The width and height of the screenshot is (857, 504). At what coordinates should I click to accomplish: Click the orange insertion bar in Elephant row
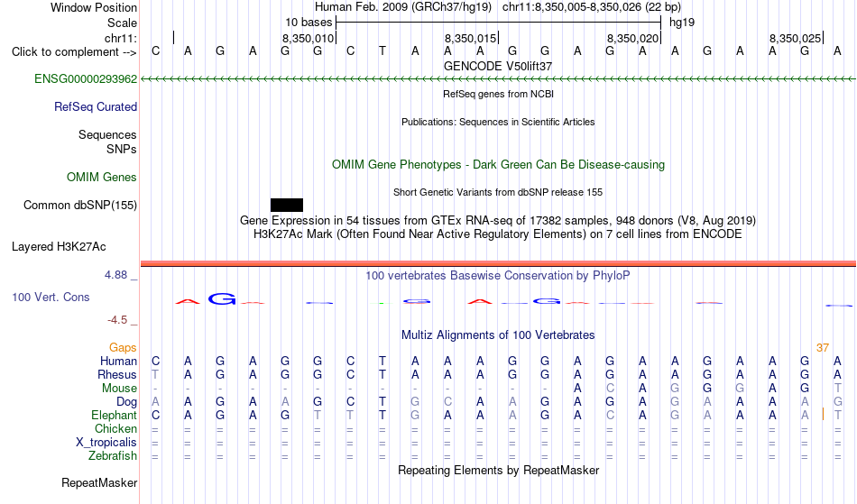823,414
